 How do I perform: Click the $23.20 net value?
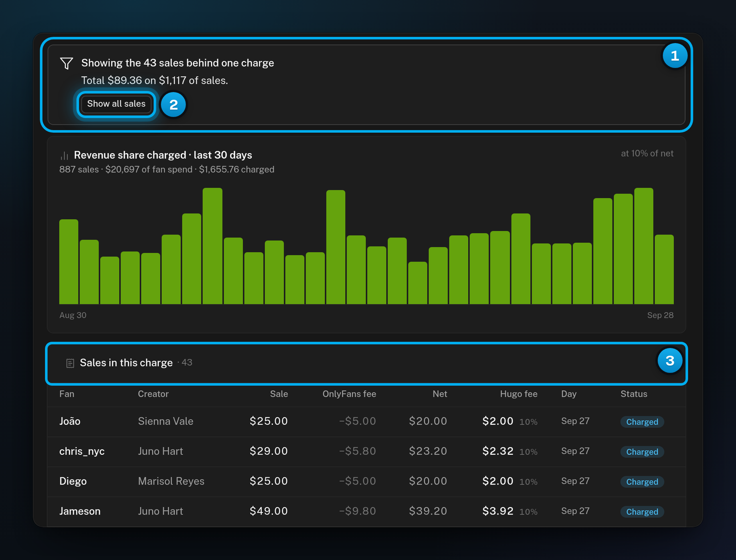click(428, 451)
